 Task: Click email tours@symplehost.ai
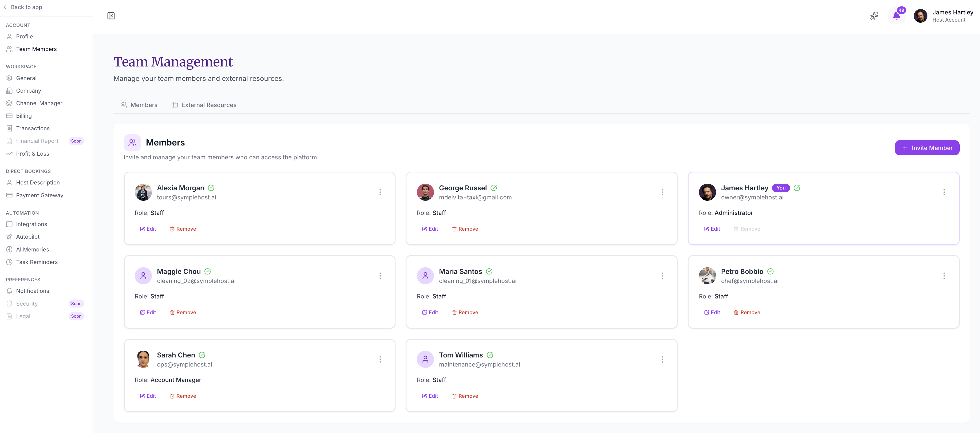(x=186, y=198)
